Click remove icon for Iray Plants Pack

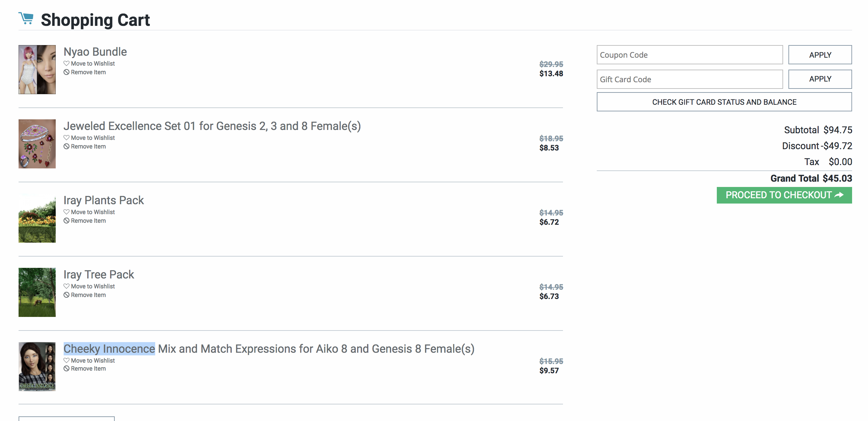[66, 220]
